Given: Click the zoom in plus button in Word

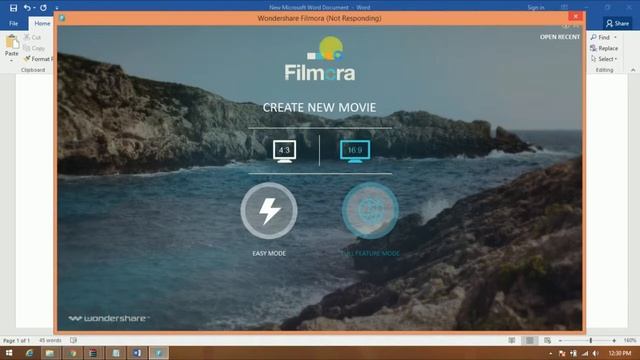Looking at the screenshot, I should click(614, 340).
